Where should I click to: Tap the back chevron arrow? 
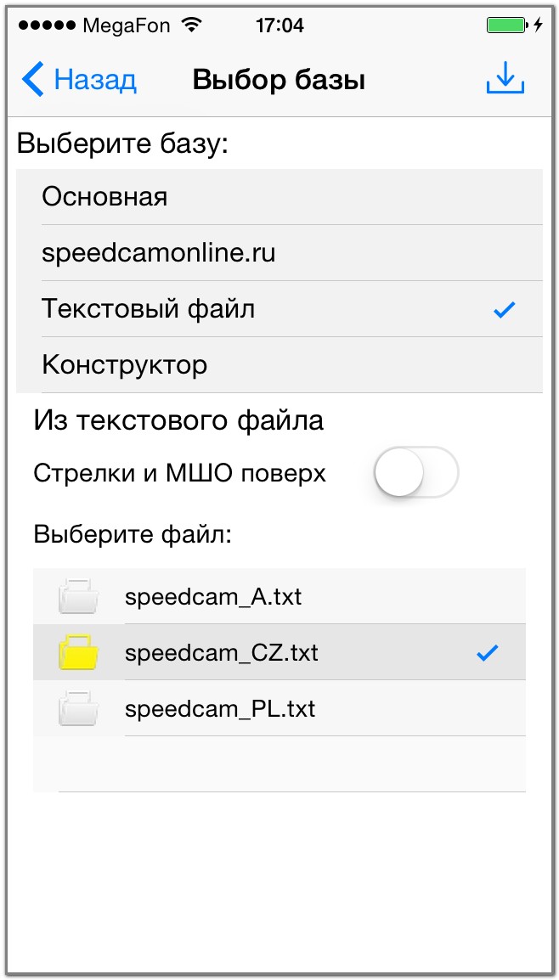[32, 80]
